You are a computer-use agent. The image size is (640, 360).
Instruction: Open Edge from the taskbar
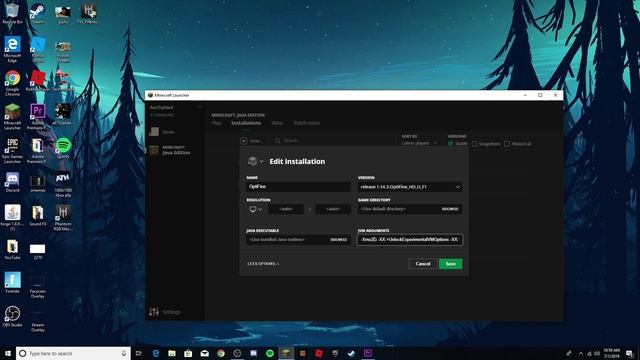[x=156, y=353]
